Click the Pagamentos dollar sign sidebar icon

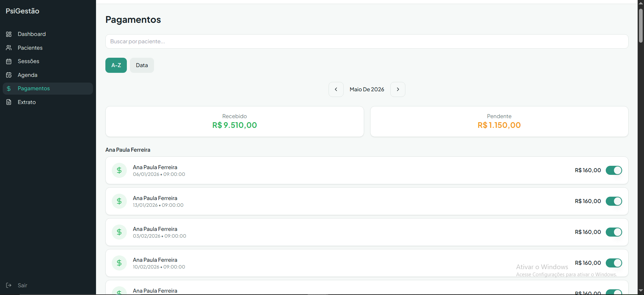[x=9, y=89]
